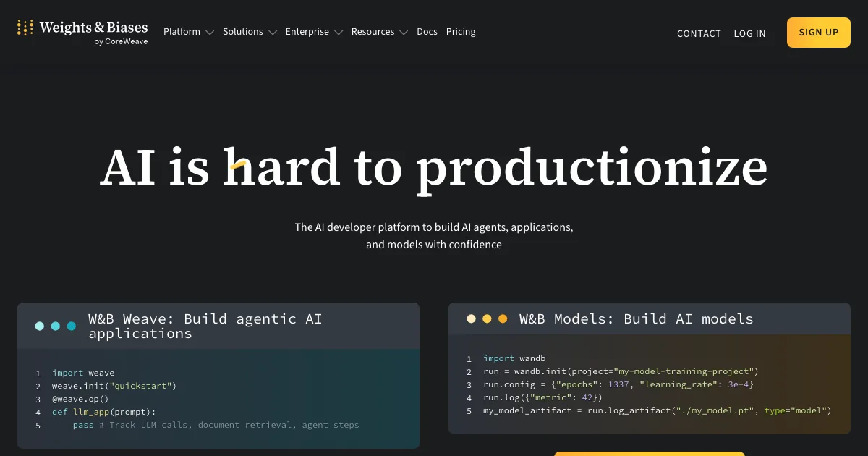Click the orange dot on Models card
The height and width of the screenshot is (456, 868).
(503, 318)
